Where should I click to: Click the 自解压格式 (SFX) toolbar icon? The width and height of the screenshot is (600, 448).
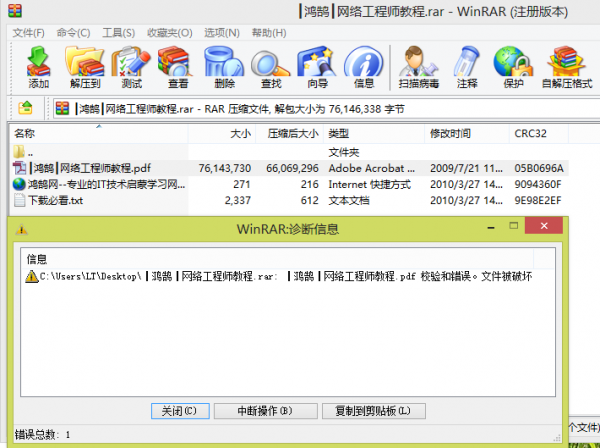(x=567, y=67)
